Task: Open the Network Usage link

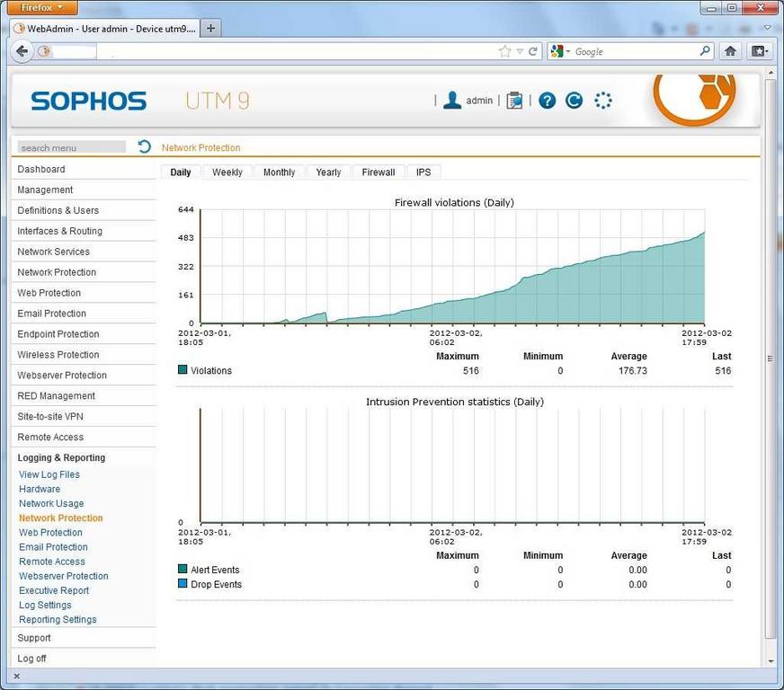Action: pos(51,504)
